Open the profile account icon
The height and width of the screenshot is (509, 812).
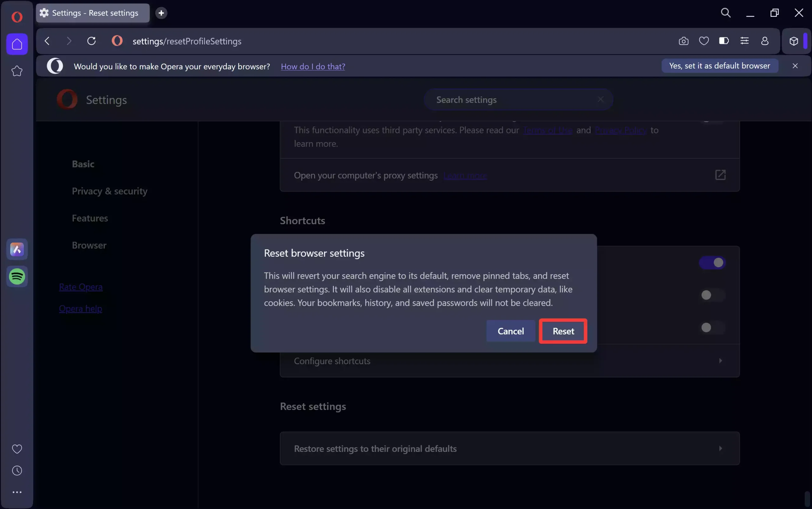[x=764, y=41]
